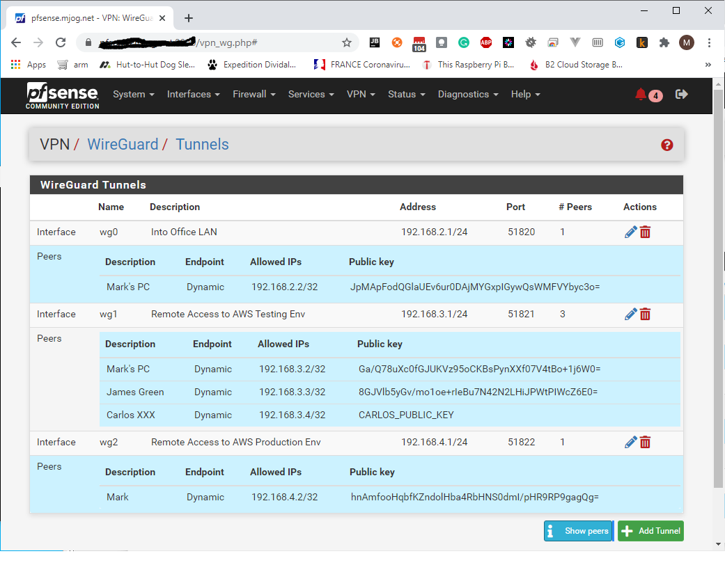Click the Carlos XXX peer description
The image size is (725, 588).
[x=131, y=415]
